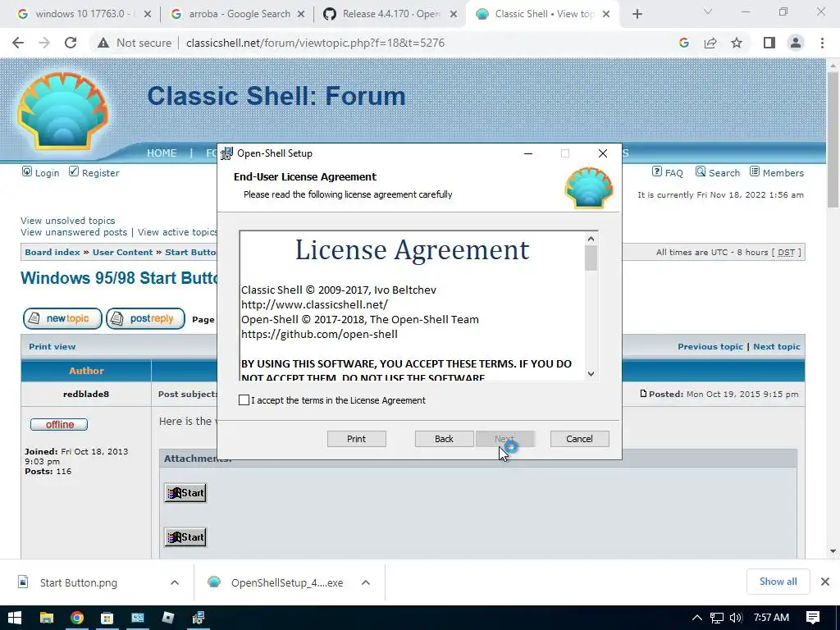Go to Next topic
The height and width of the screenshot is (630, 840).
777,347
